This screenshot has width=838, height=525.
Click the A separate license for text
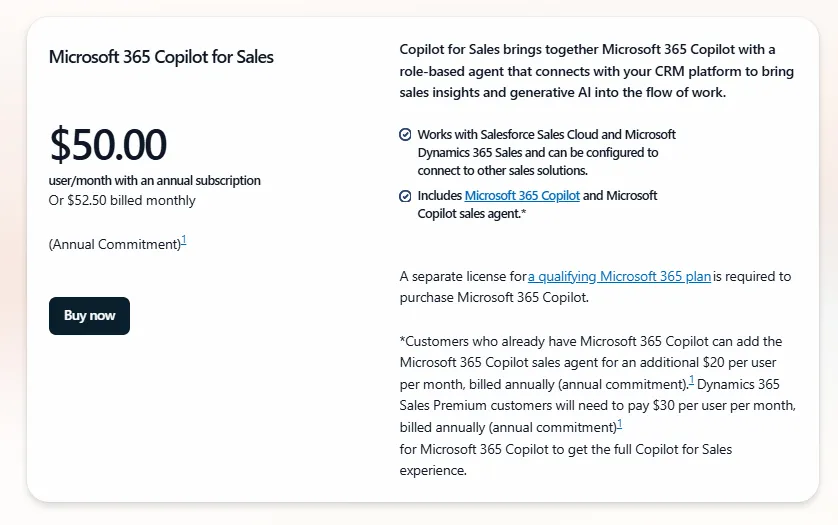tap(462, 277)
